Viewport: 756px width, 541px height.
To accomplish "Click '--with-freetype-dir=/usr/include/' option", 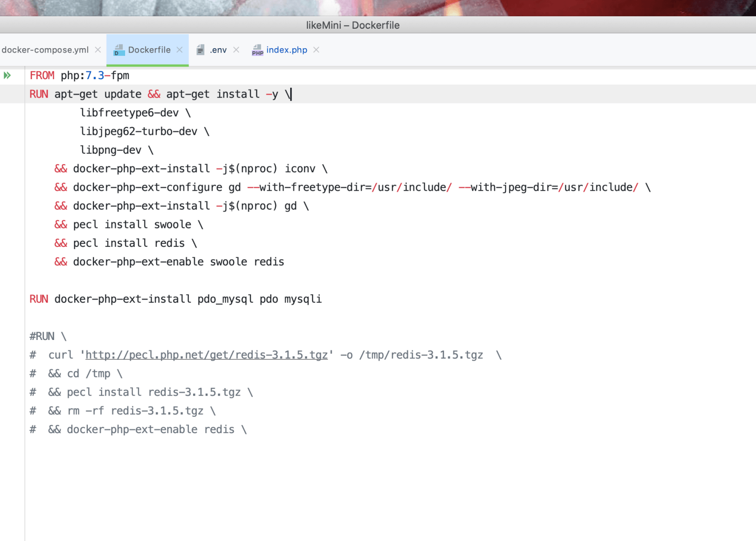I will 349,187.
